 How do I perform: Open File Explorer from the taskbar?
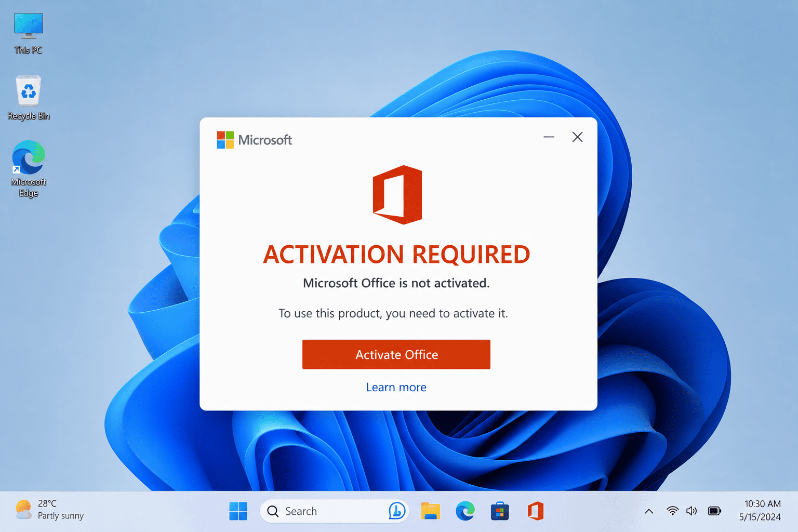[x=431, y=511]
